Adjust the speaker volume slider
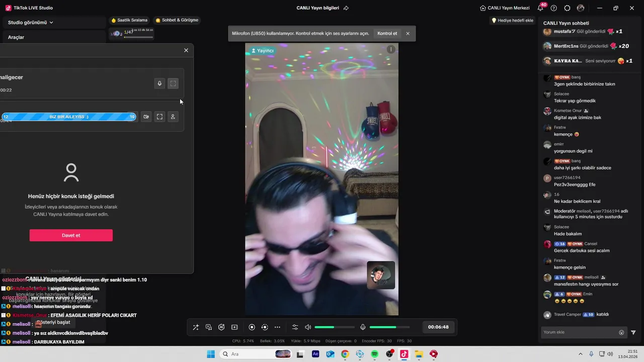The width and height of the screenshot is (644, 362). pyautogui.click(x=335, y=327)
